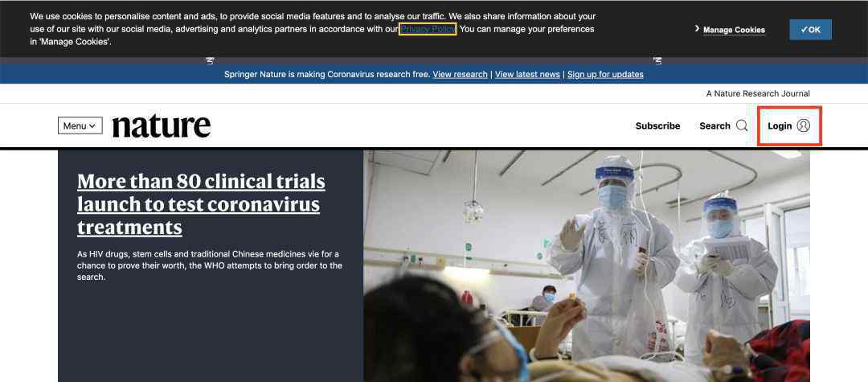Click A Nature Research Journal text
The height and width of the screenshot is (382, 868).
tap(758, 93)
